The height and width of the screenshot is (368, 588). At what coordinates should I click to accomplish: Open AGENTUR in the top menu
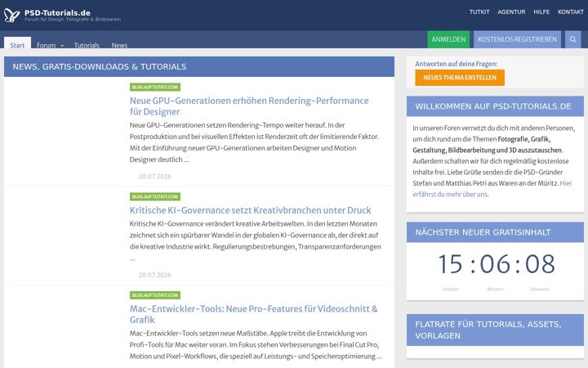[511, 12]
